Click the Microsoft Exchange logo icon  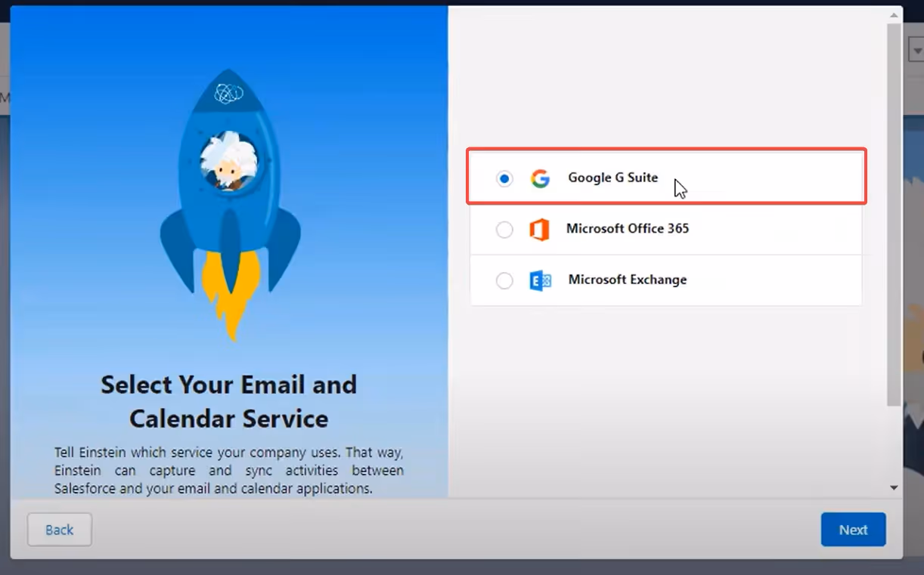(x=540, y=281)
